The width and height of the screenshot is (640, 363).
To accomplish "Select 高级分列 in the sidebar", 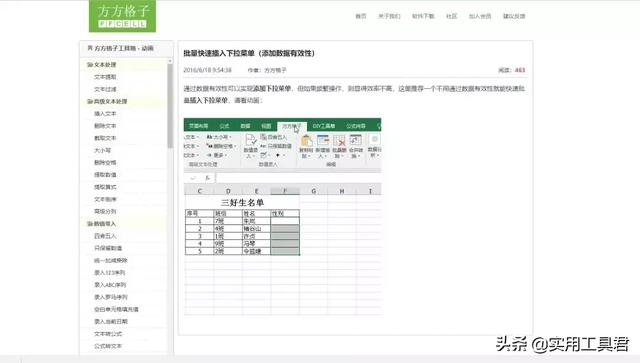I will click(x=105, y=212).
